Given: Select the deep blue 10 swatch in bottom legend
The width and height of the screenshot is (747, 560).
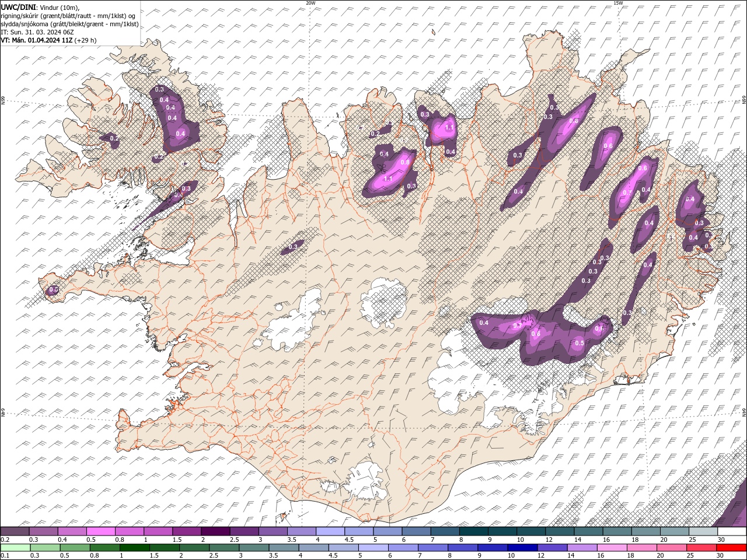Looking at the screenshot, I should pyautogui.click(x=521, y=547).
